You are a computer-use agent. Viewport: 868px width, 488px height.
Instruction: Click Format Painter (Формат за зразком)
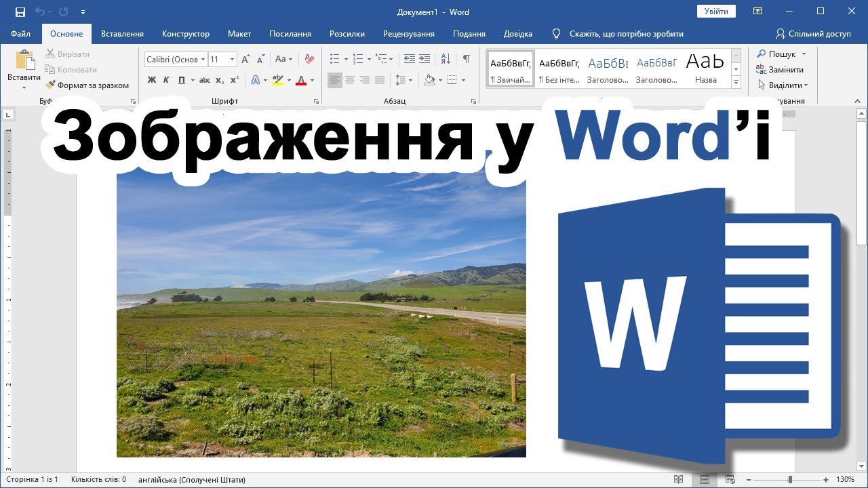coord(87,85)
